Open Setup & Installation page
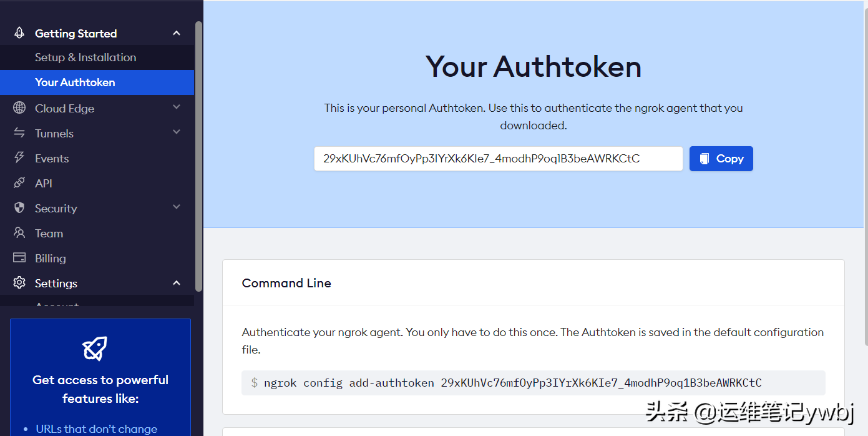Screen dimensions: 868x436 pos(85,57)
